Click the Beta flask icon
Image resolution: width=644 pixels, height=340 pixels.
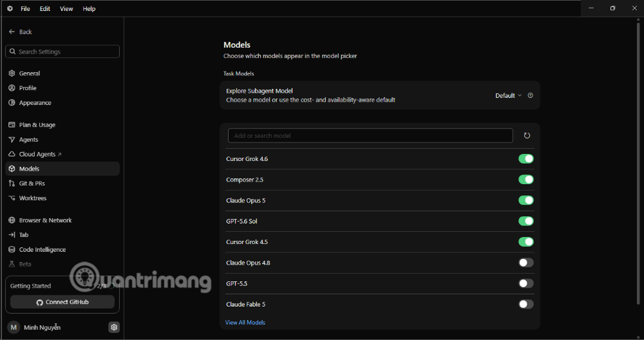tap(12, 264)
